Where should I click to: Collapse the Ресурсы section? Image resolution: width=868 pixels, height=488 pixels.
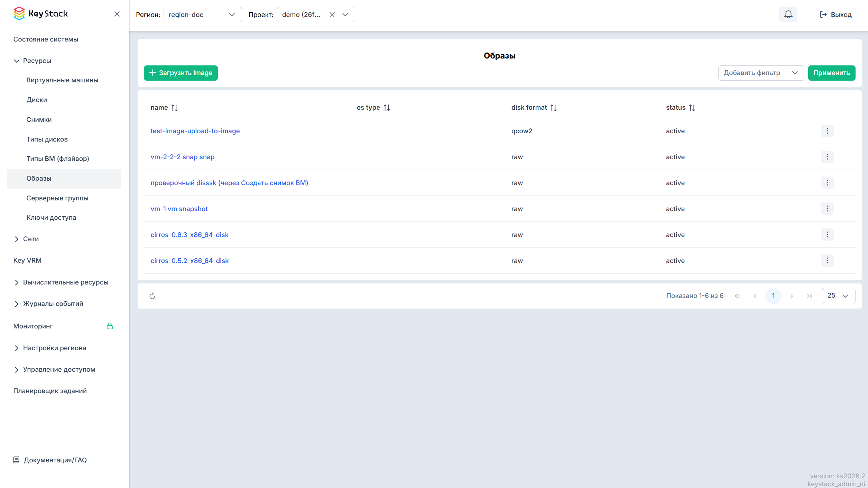[x=32, y=61]
